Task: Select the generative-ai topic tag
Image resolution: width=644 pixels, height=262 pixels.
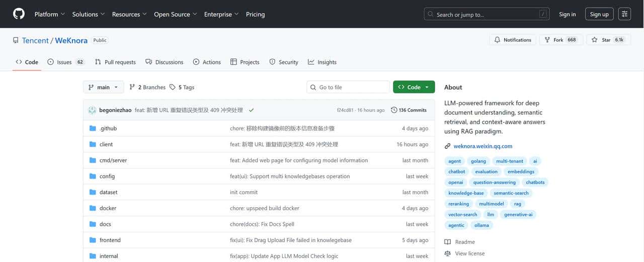Action: (x=518, y=214)
